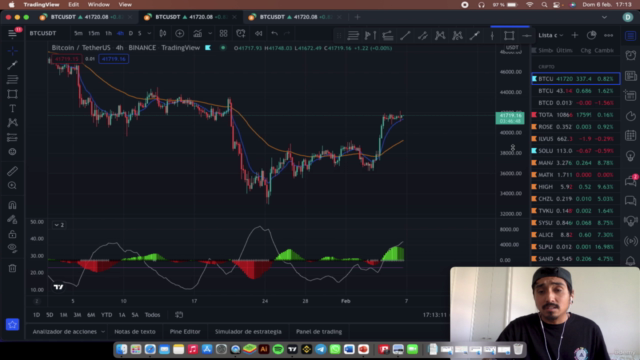Expand the indicator templates dropdown arrow

click(x=210, y=33)
